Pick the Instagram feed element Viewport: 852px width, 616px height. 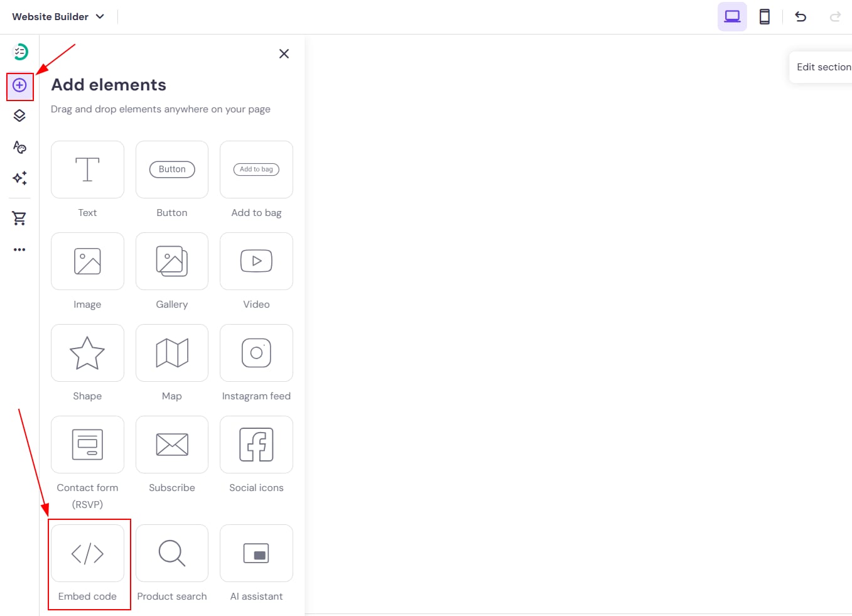point(256,353)
